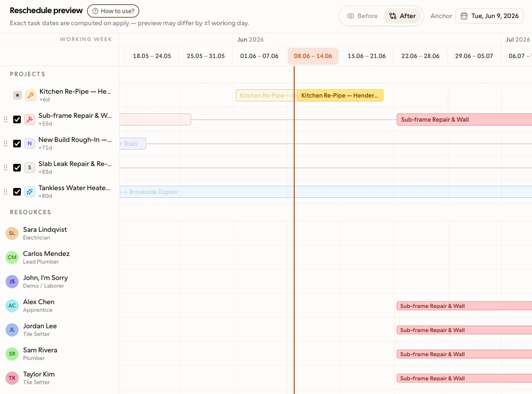The height and width of the screenshot is (394, 532).
Task: Click the faded Brookside Duplex bar
Action: click(325, 192)
